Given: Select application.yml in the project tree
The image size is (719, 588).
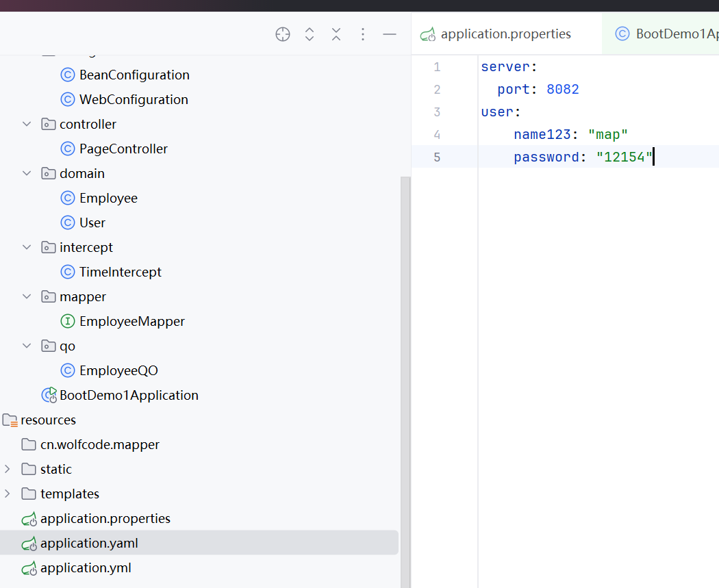Looking at the screenshot, I should click(86, 567).
